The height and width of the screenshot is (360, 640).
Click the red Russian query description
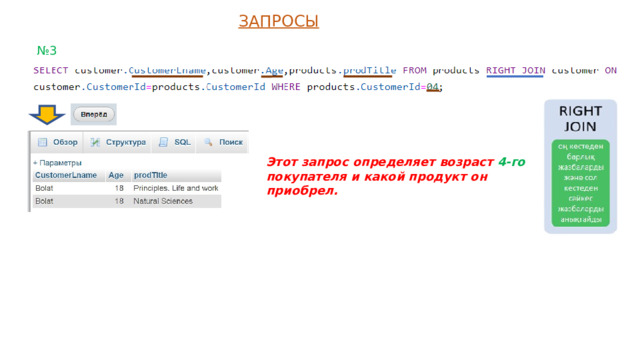(x=396, y=176)
